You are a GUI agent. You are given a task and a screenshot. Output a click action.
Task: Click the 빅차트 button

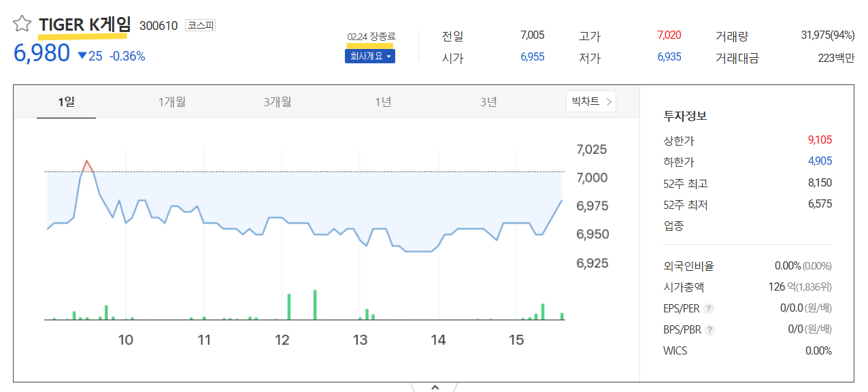tap(586, 101)
